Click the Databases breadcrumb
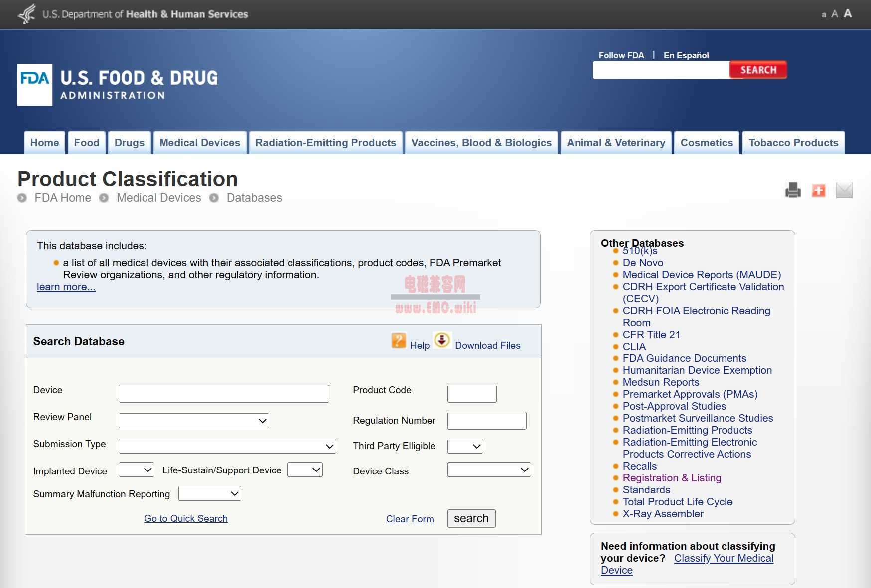 [254, 198]
